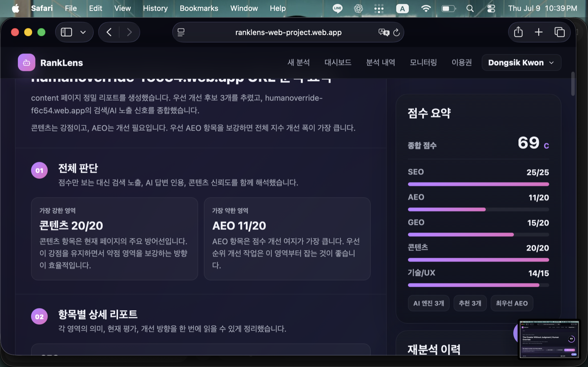Reload the page with refresh icon
This screenshot has width=588, height=367.
[396, 33]
